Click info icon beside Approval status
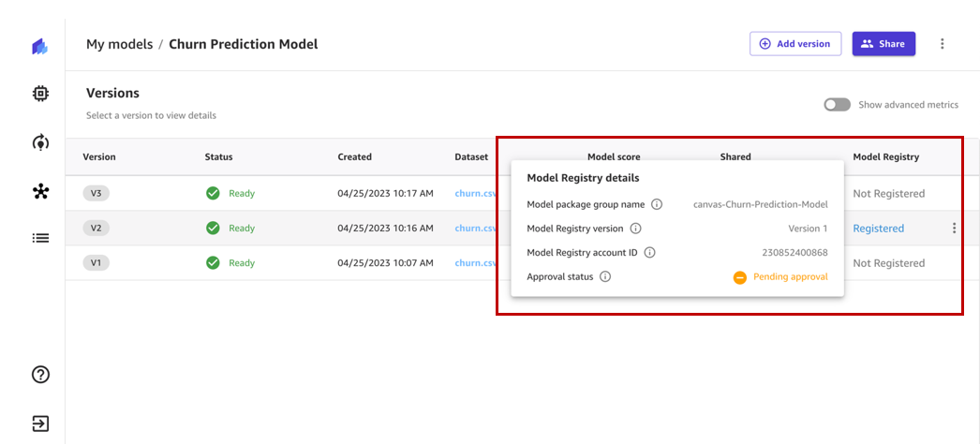This screenshot has height=444, width=980. 605,276
